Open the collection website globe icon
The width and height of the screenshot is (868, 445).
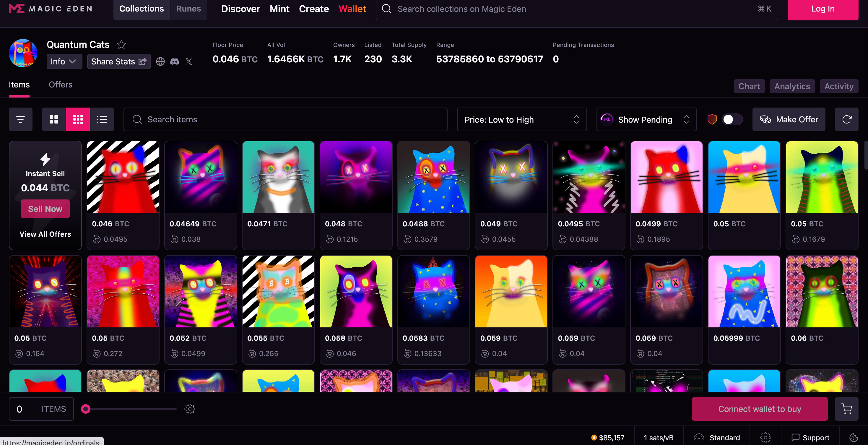(x=160, y=61)
